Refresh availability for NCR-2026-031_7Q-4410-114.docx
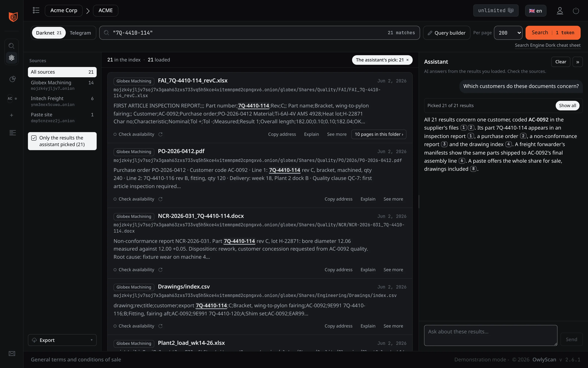This screenshot has height=368, width=588. click(x=160, y=270)
